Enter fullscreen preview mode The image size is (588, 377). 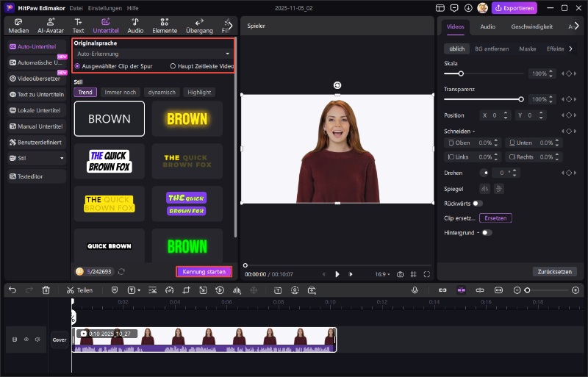pyautogui.click(x=426, y=274)
